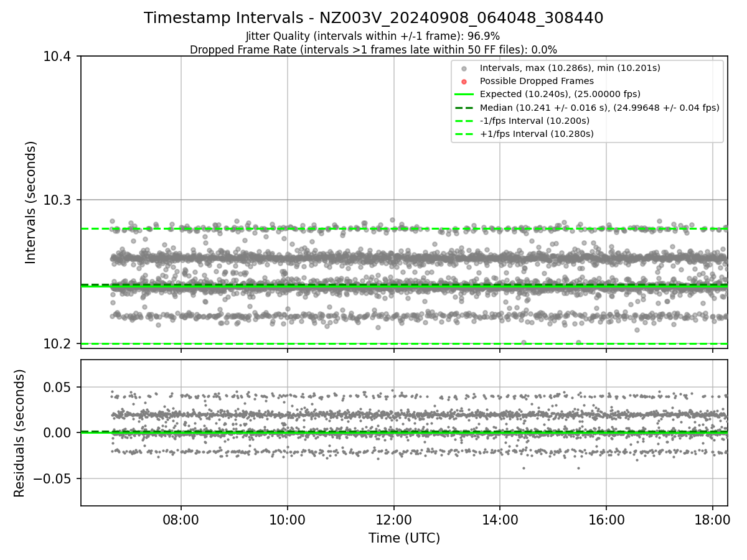Click the residuals tick label '−0.05'
Screen dimensions: 747x560
pos(52,478)
